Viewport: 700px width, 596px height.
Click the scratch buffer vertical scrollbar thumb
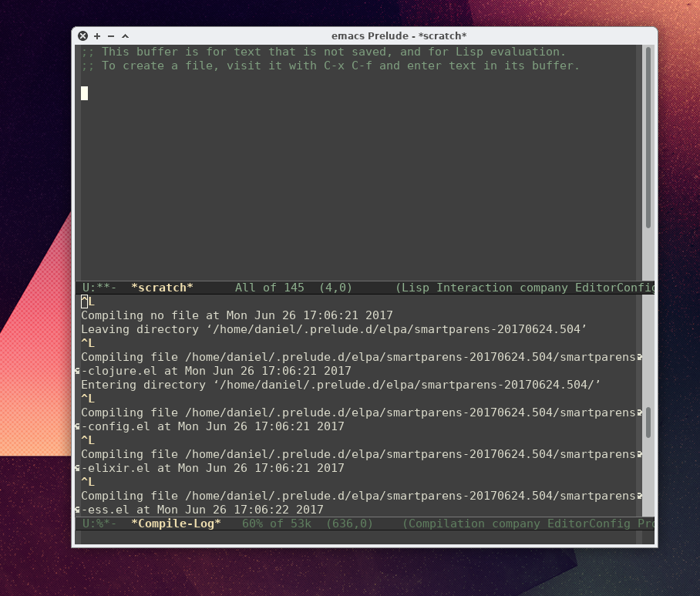click(x=648, y=137)
